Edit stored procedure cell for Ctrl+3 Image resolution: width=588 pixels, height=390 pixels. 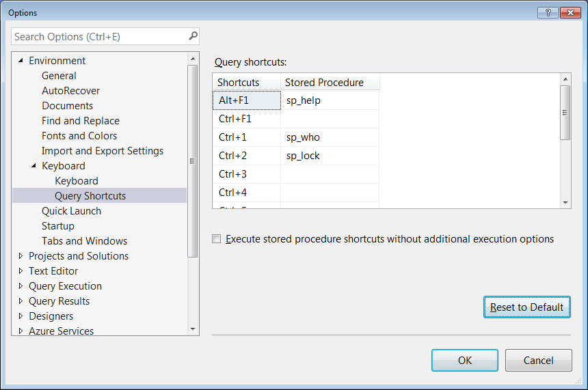[x=330, y=174]
